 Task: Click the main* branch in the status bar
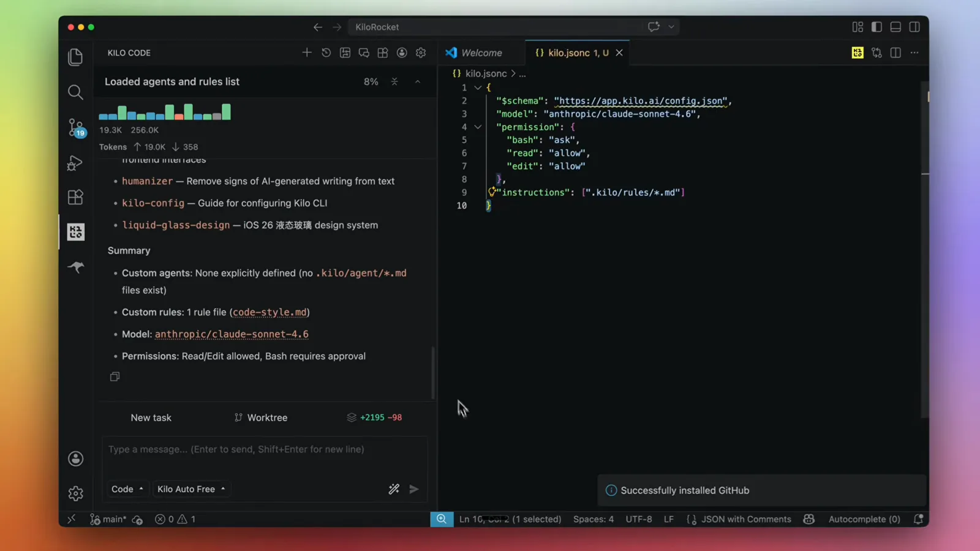click(108, 519)
